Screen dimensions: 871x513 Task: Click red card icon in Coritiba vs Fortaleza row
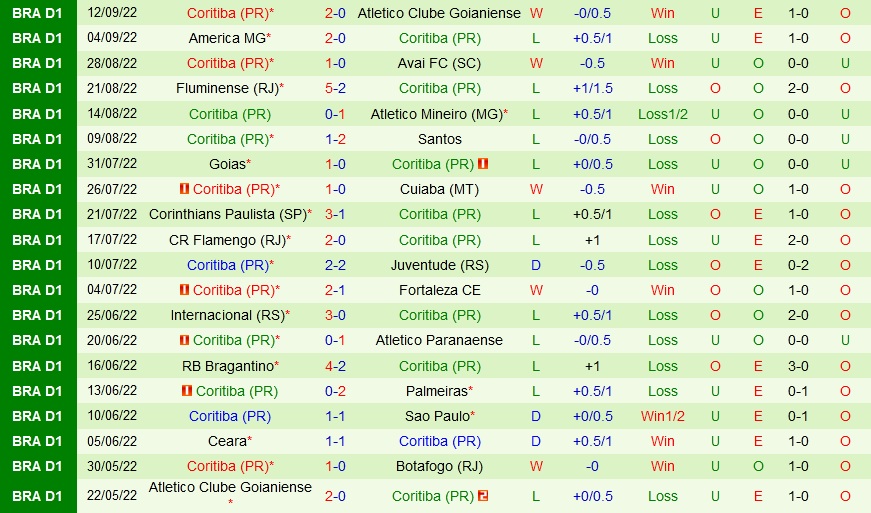[184, 290]
